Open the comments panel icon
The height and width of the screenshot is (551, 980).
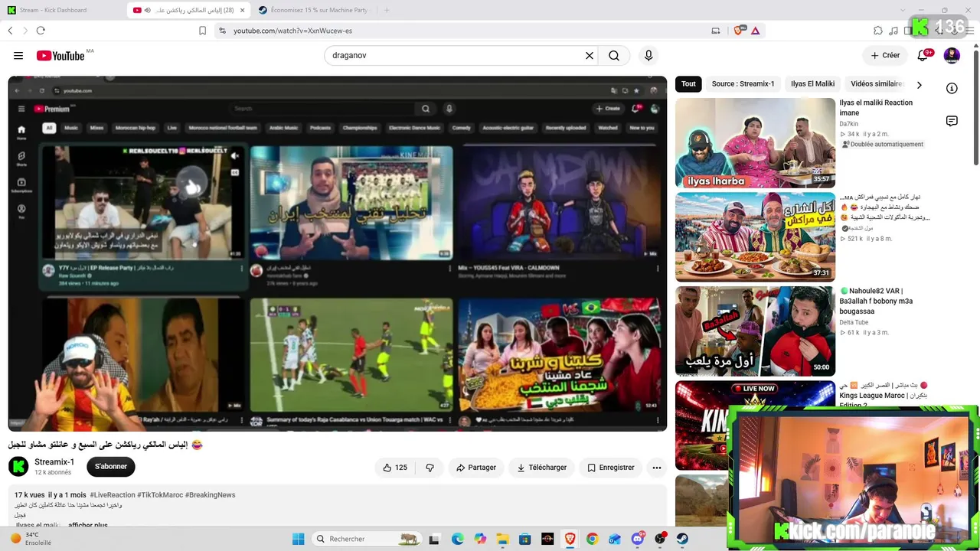pyautogui.click(x=952, y=121)
